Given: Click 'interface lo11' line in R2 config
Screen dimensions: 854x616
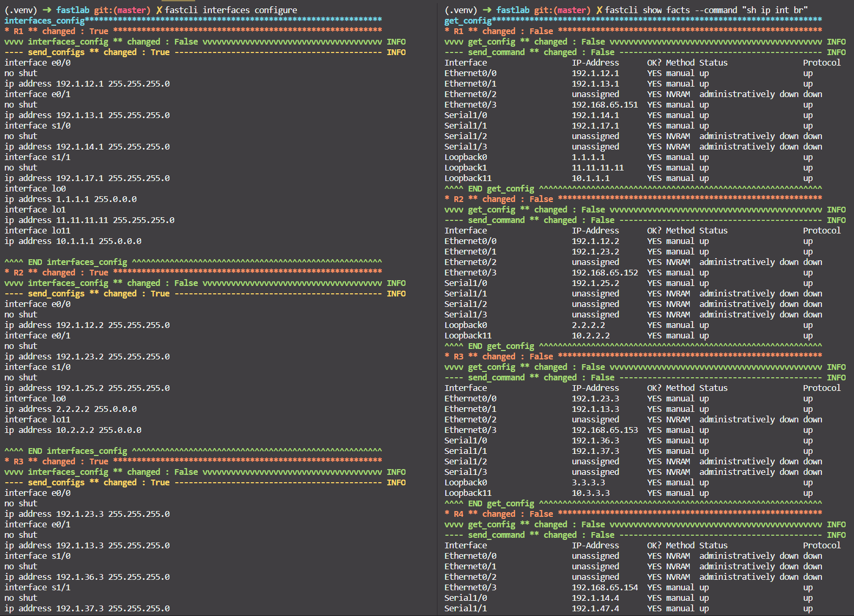Looking at the screenshot, I should click(37, 419).
